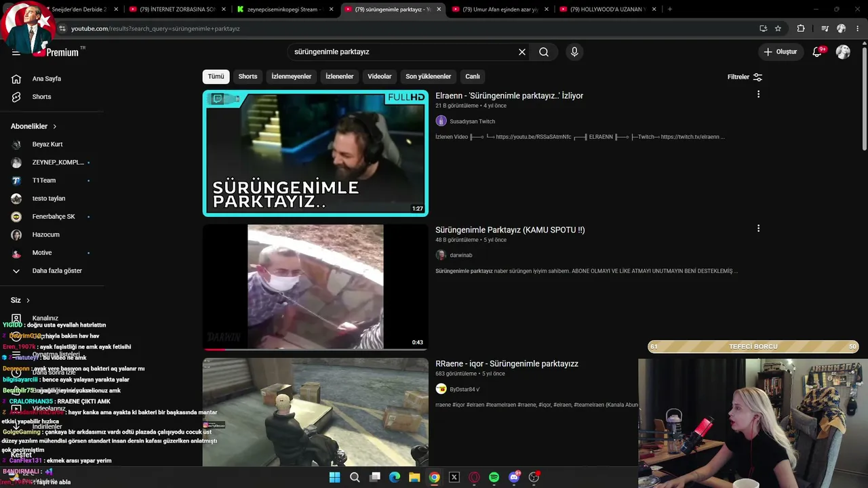Open Opera GX from the taskbar

(x=474, y=477)
